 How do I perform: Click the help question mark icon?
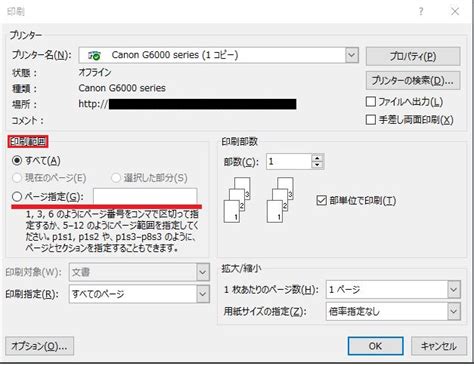[421, 12]
